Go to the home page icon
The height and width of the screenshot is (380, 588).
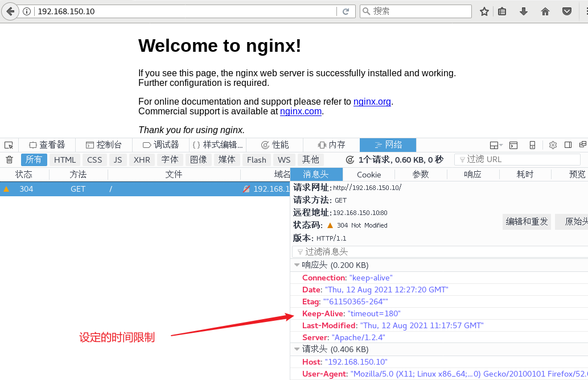coord(545,11)
